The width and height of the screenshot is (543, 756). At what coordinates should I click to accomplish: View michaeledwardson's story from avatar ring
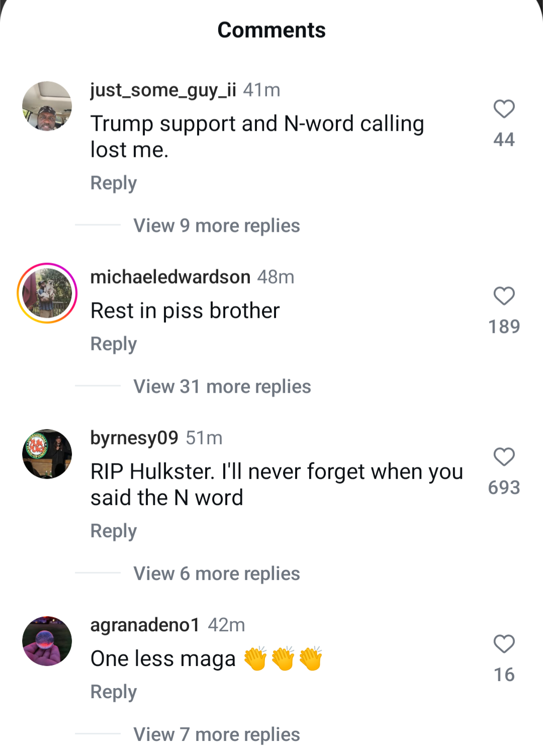pos(47,293)
